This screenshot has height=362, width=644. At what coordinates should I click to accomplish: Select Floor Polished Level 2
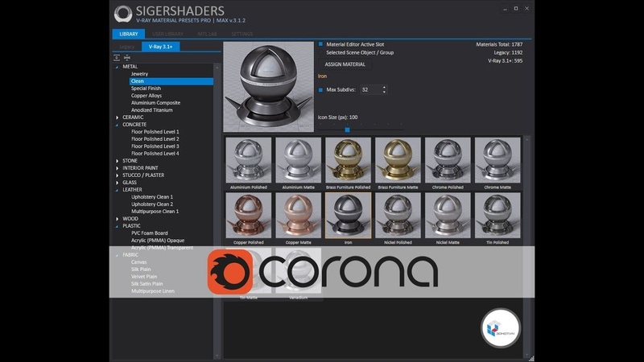(155, 139)
